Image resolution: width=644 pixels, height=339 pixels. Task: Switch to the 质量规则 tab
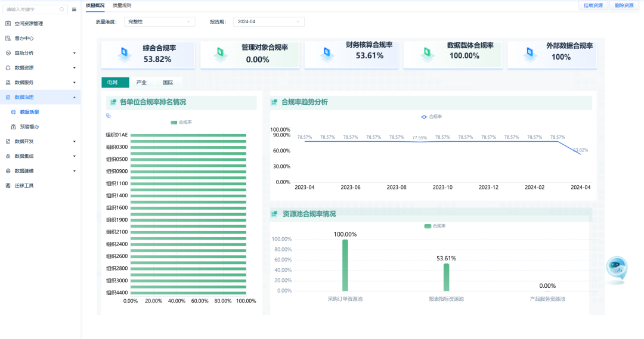pyautogui.click(x=122, y=5)
